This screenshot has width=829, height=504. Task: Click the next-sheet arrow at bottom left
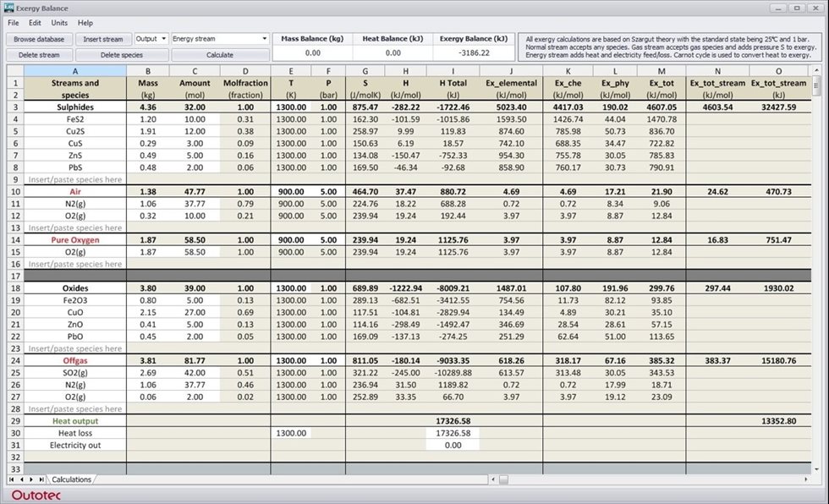click(31, 479)
